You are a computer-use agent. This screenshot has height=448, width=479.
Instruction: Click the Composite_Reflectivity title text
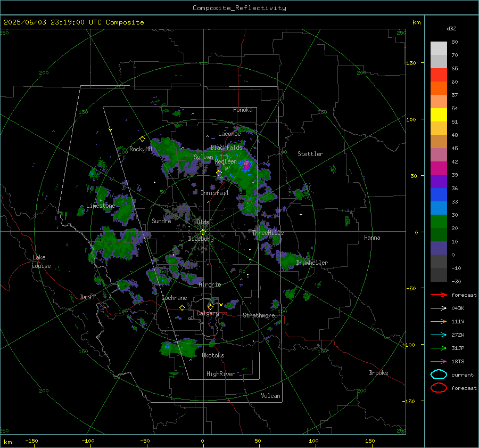[x=240, y=8]
